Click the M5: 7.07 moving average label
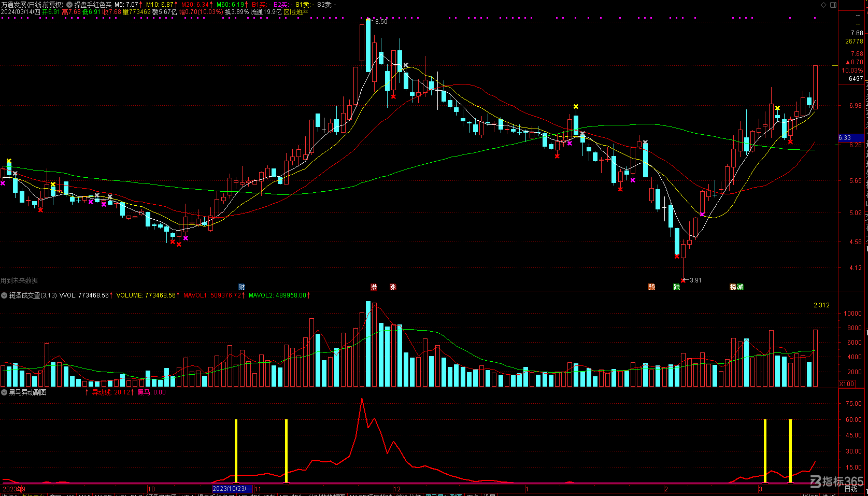This screenshot has height=496, width=868. coord(127,5)
